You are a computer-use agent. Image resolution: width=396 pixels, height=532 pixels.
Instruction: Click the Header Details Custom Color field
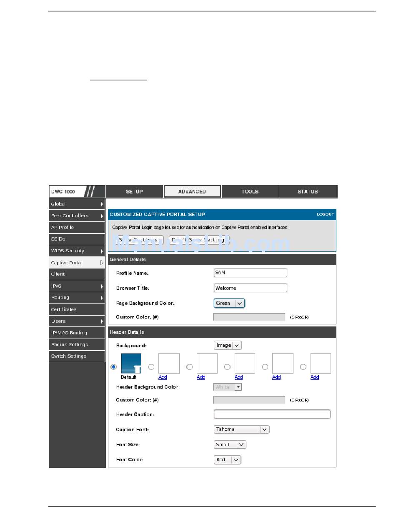[249, 400]
